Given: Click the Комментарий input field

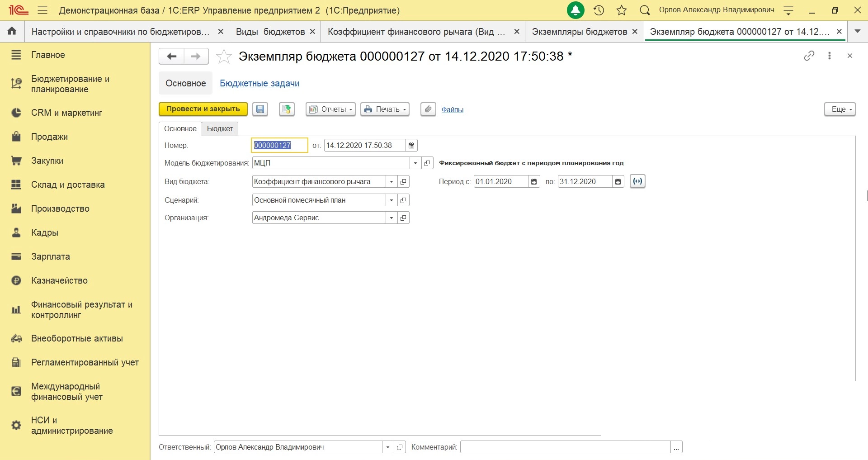Looking at the screenshot, I should (x=566, y=447).
